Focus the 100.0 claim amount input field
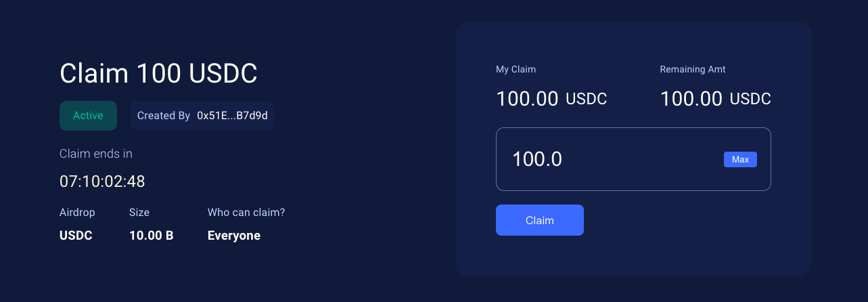The height and width of the screenshot is (302, 868). (x=633, y=159)
